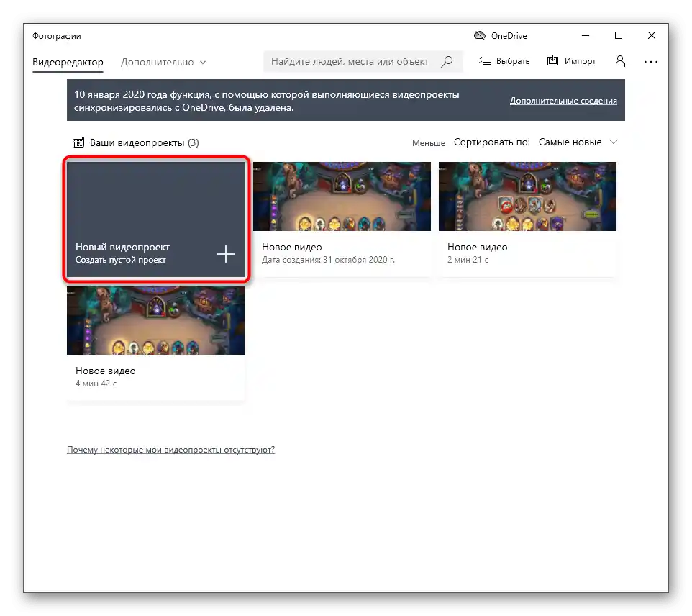
Task: Click the OneDrive cloud icon
Action: pos(480,36)
